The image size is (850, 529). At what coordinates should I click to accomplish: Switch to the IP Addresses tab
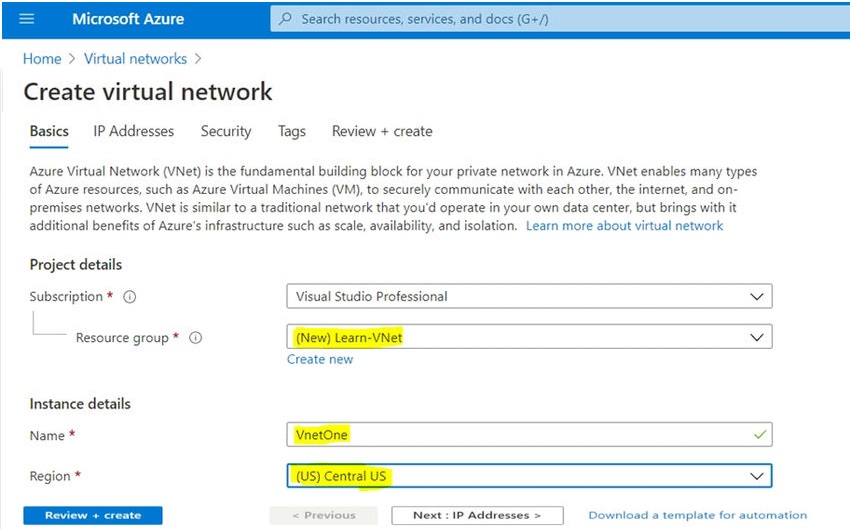[133, 132]
